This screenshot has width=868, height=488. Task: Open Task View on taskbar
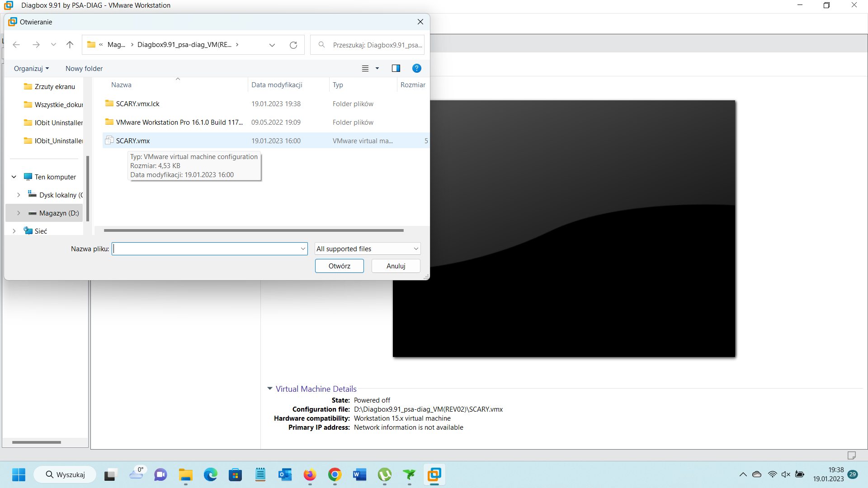point(110,474)
